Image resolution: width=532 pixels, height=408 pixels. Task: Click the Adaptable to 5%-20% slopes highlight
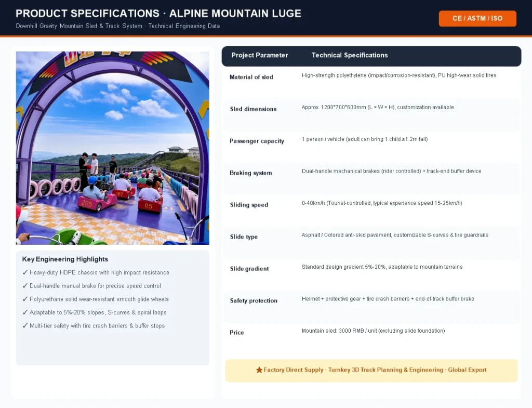coord(95,312)
